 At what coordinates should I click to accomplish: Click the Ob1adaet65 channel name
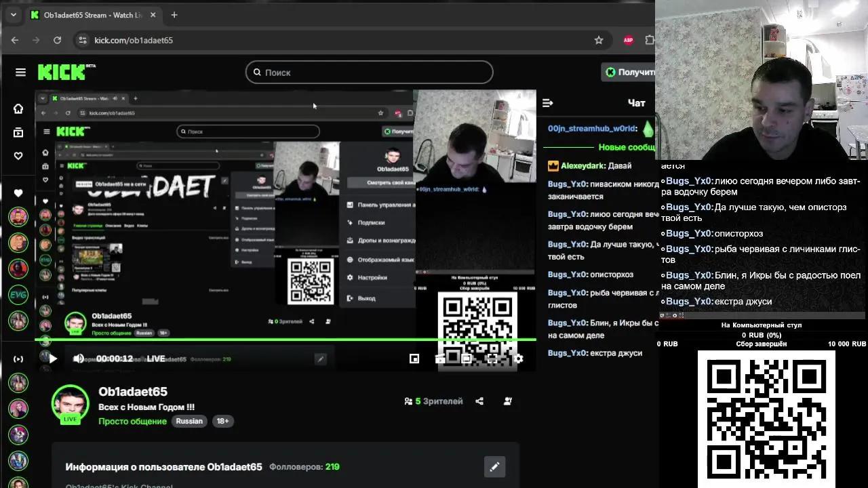133,392
